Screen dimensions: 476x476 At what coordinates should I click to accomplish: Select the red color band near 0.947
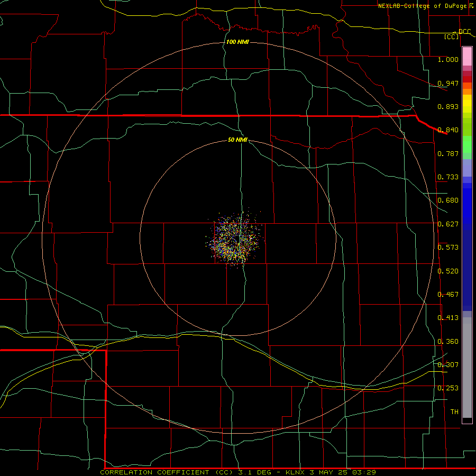(x=467, y=79)
